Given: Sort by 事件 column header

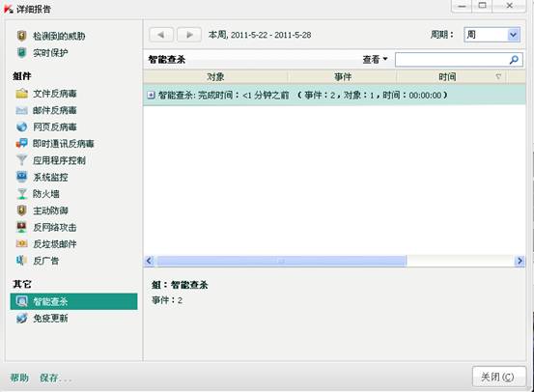Looking at the screenshot, I should pyautogui.click(x=343, y=77).
